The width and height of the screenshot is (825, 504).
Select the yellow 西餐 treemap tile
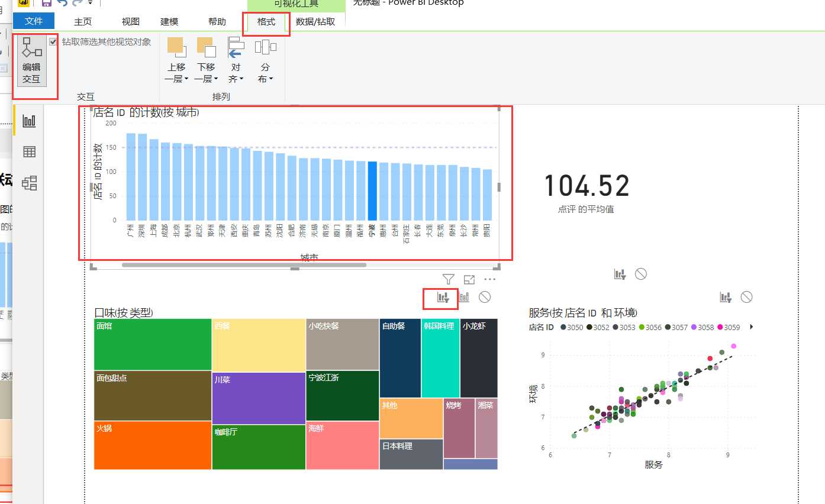[259, 345]
